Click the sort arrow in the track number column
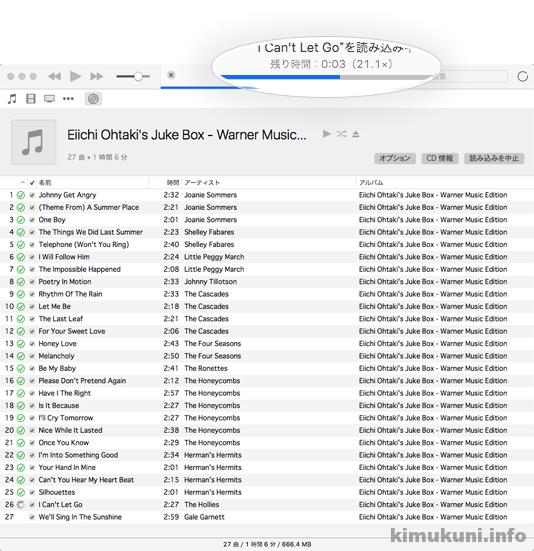This screenshot has width=534, height=551. click(22, 182)
